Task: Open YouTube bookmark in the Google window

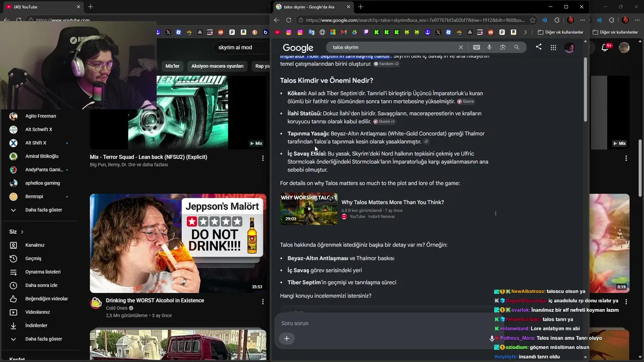Action: point(277,32)
